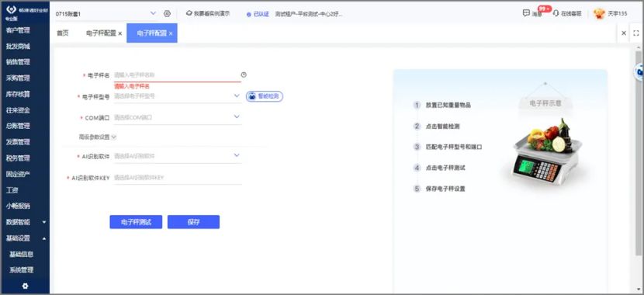Click the step text 点击智能检测
This screenshot has height=295, width=644.
443,126
